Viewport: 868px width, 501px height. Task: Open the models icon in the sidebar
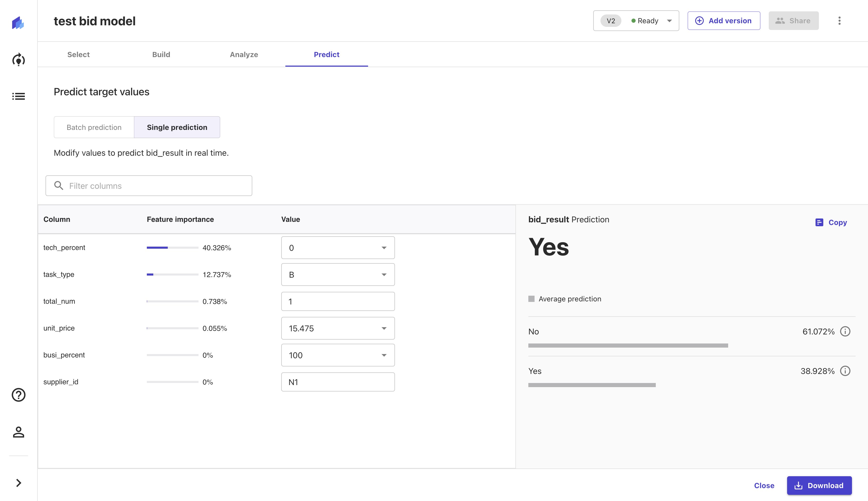pyautogui.click(x=19, y=60)
